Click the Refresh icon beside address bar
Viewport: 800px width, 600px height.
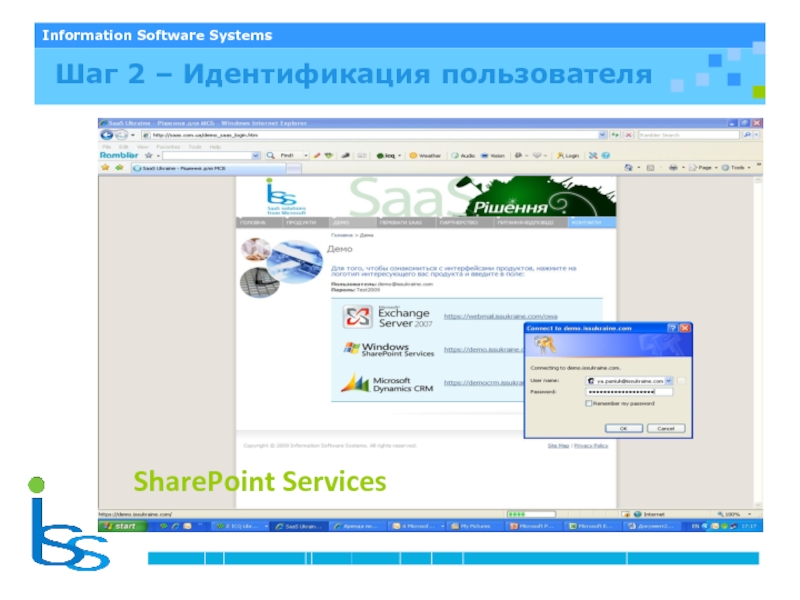coord(616,135)
